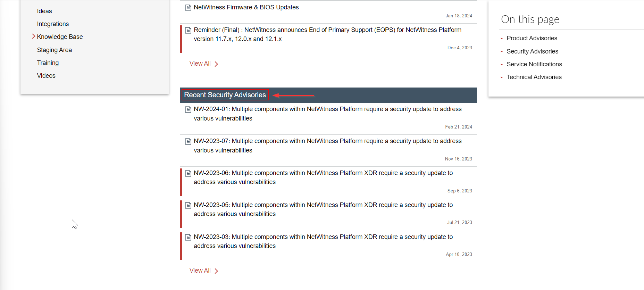Screen dimensions: 644x290
Task: Click document icon beside NW-2023-05 advisory
Action: [x=188, y=205]
